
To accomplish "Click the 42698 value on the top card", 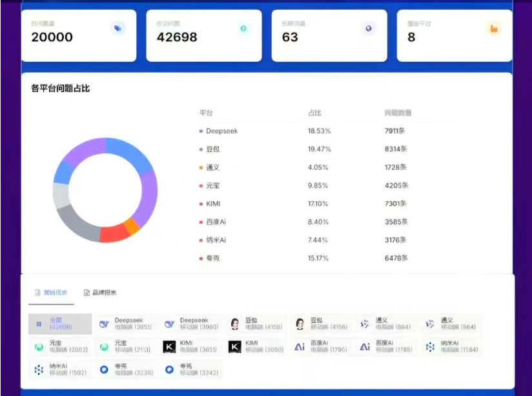I will pos(177,37).
